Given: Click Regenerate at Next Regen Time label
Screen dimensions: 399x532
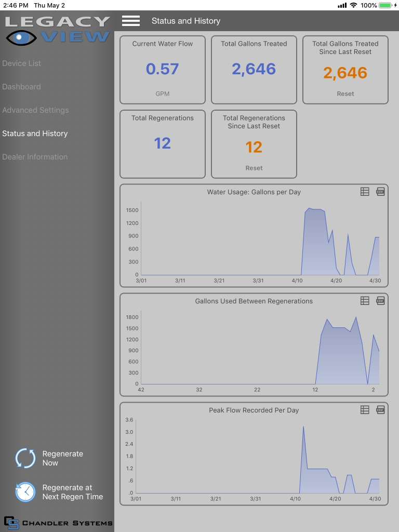Looking at the screenshot, I should 73,492.
